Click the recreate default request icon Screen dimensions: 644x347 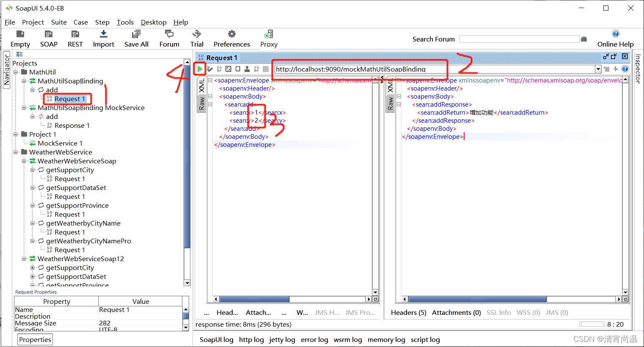pos(228,69)
